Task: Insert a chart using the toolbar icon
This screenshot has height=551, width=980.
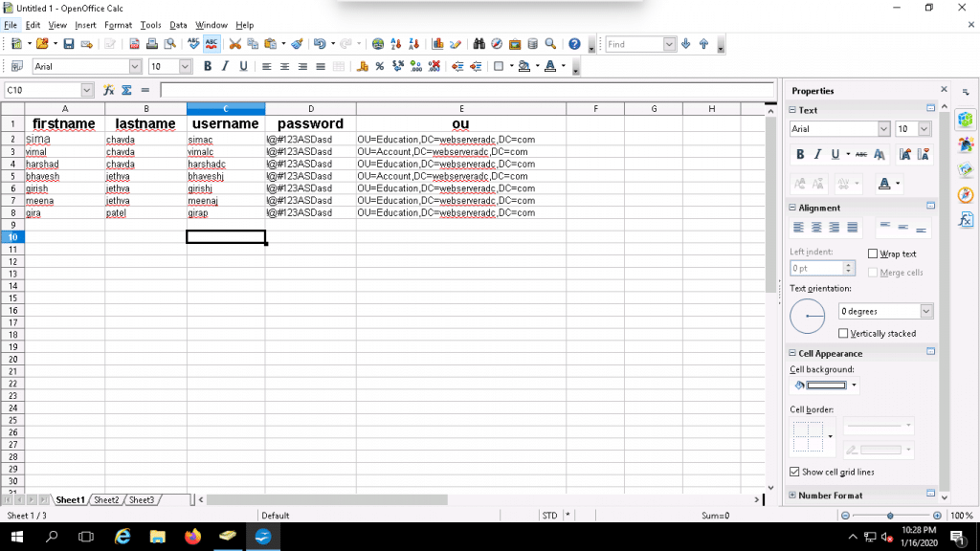Action: 437,44
